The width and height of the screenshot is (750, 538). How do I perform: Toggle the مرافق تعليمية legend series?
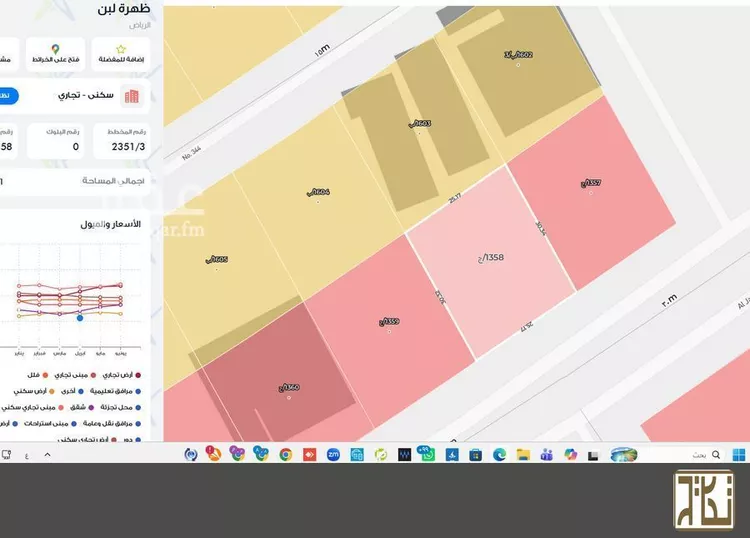click(115, 391)
